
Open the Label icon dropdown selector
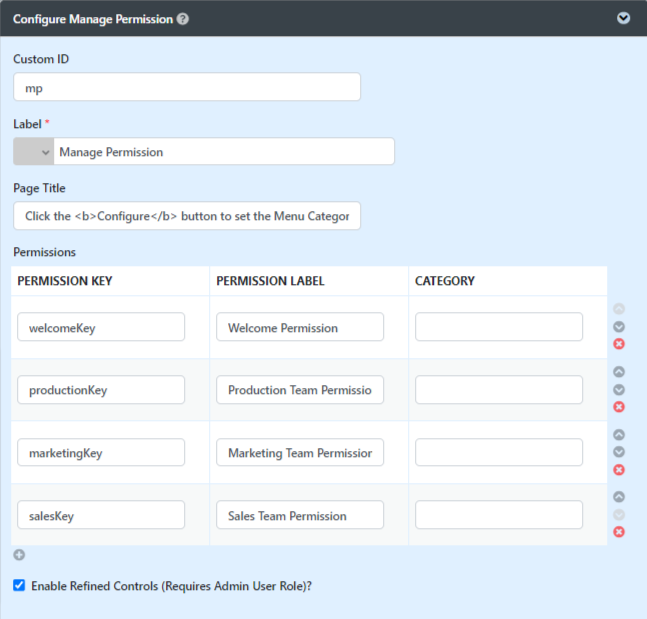[34, 152]
